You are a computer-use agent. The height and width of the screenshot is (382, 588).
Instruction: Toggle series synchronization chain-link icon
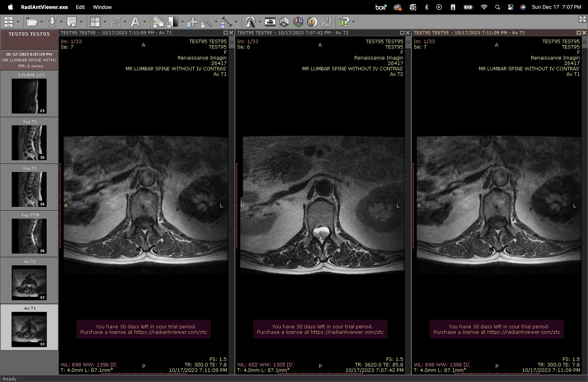pyautogui.click(x=115, y=22)
